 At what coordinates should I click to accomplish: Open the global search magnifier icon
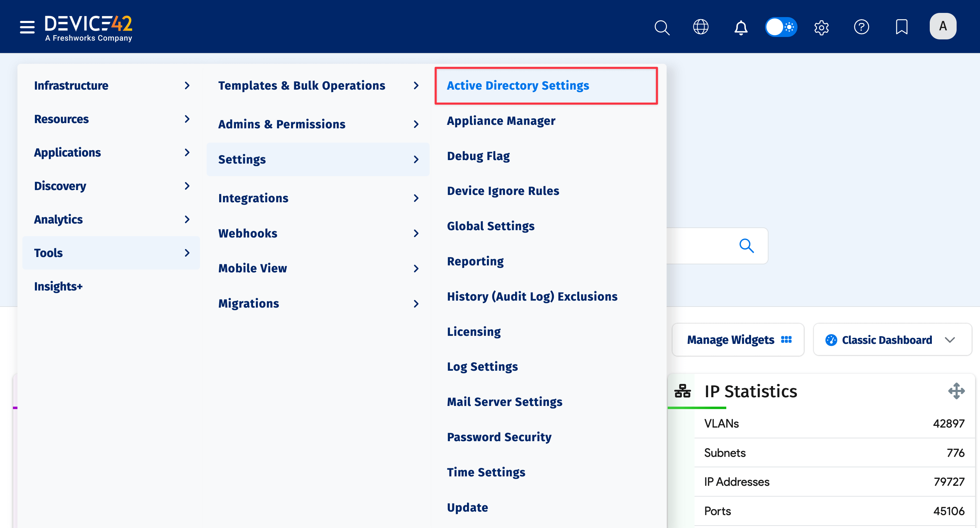click(662, 27)
